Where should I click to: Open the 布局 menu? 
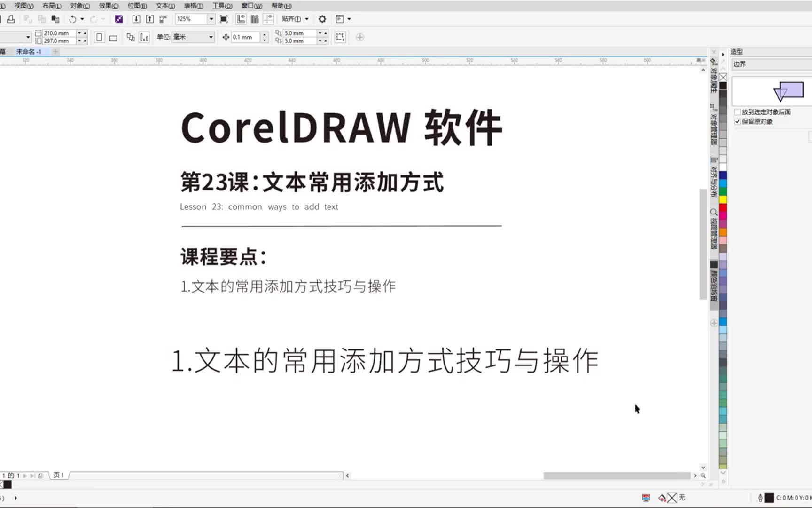[x=52, y=6]
